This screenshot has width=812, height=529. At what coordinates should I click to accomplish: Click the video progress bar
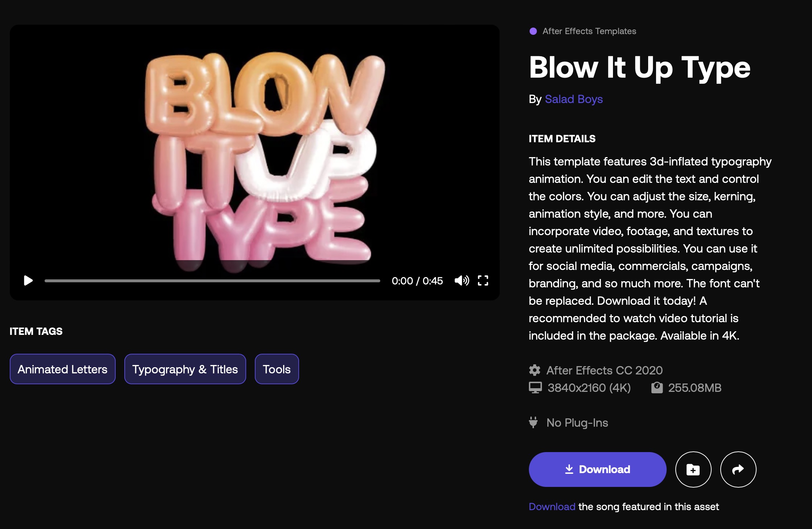[x=212, y=281]
